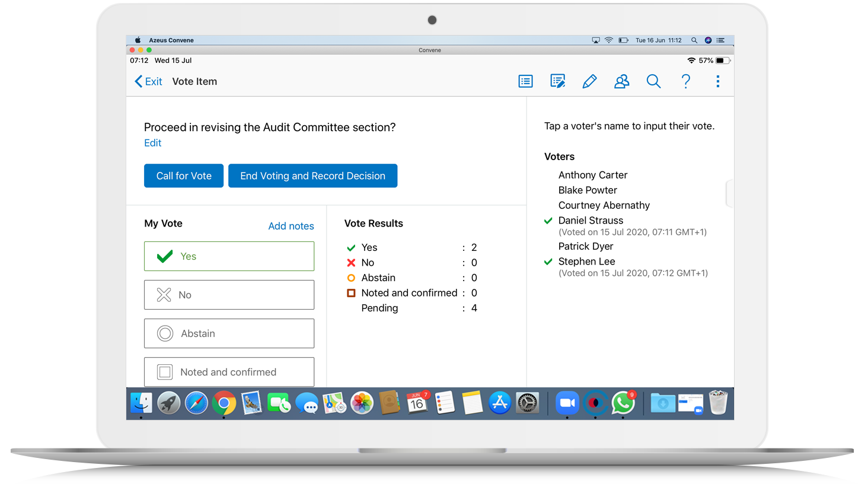Open the agenda list view icon
This screenshot has height=484, width=868.
(525, 81)
